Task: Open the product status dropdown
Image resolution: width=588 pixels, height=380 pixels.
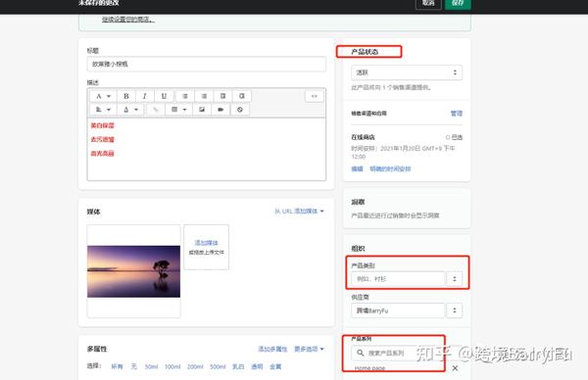Action: coord(407,72)
